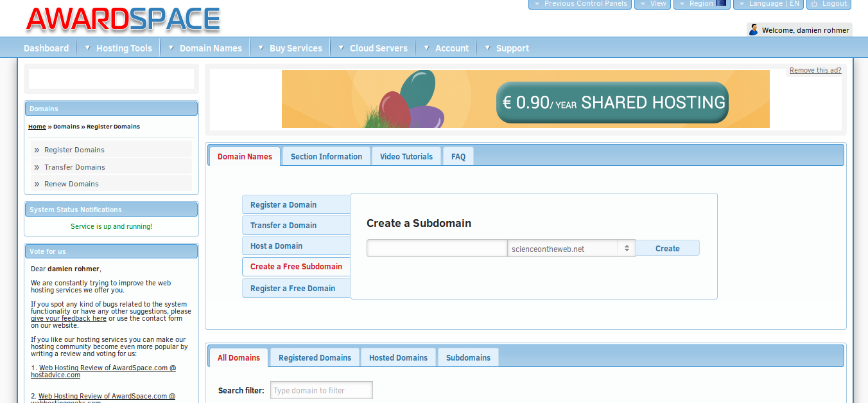Open Register Domains in sidebar
Screen dimensions: 868x403
(x=112, y=150)
